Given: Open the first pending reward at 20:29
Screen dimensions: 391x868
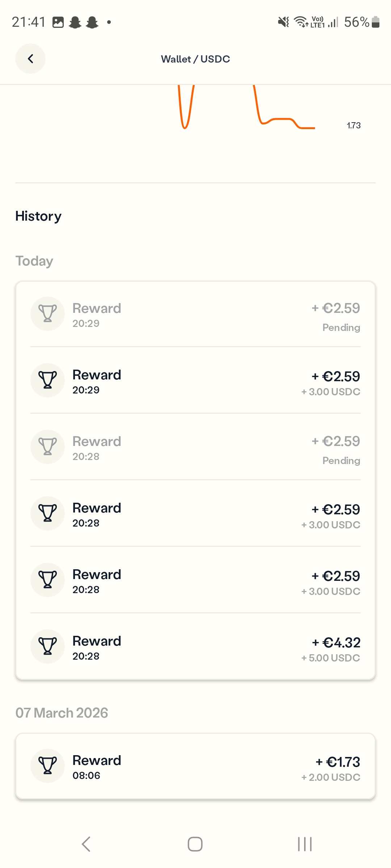Looking at the screenshot, I should (195, 314).
